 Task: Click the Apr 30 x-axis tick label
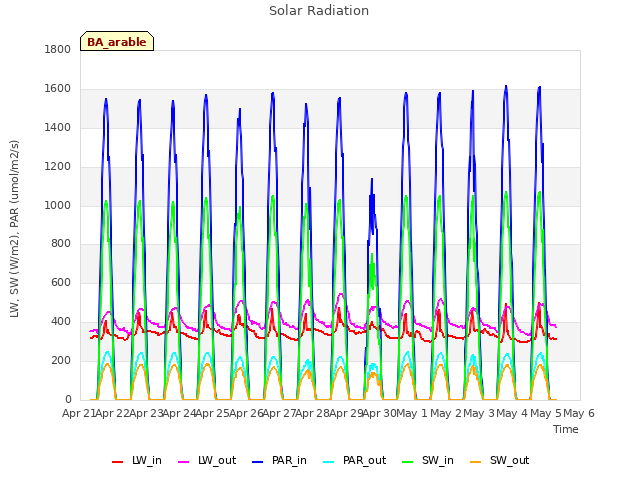[379, 413]
